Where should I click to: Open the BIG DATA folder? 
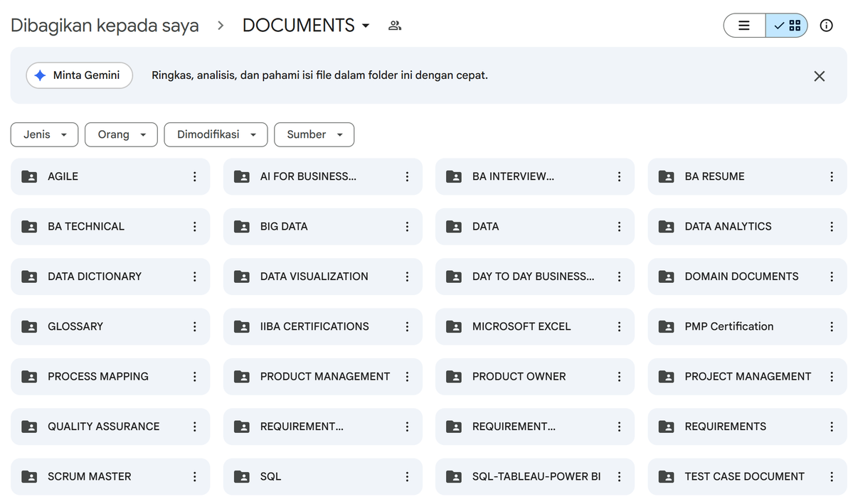click(322, 227)
